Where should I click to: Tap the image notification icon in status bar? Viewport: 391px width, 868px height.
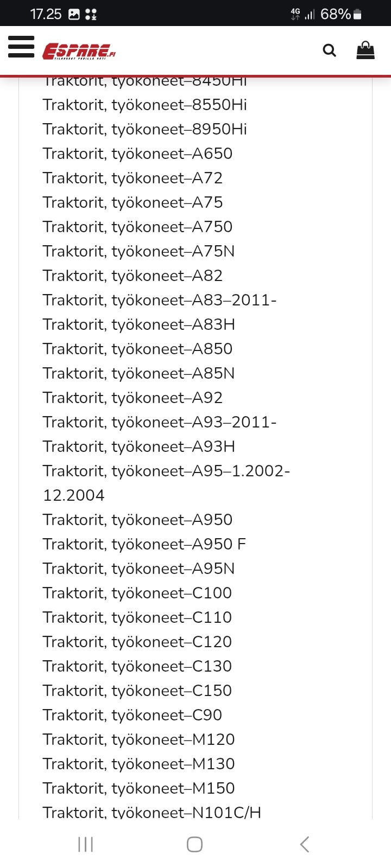coord(74,15)
